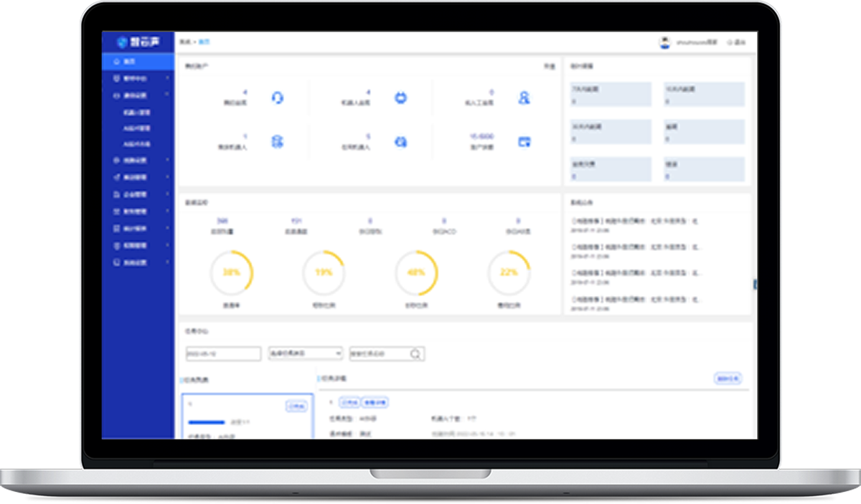Click the headset icon in the account panel
Viewport: 861px width, 504px height.
(x=278, y=98)
